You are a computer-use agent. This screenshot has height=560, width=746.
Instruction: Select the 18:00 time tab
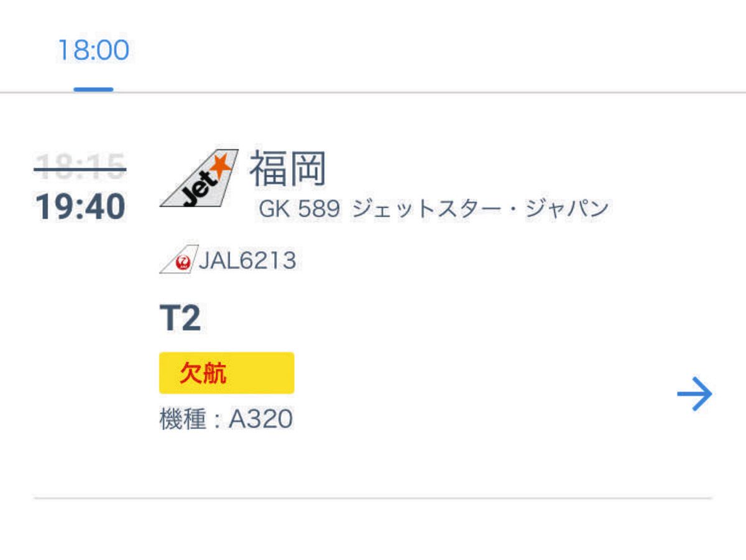pos(93,50)
